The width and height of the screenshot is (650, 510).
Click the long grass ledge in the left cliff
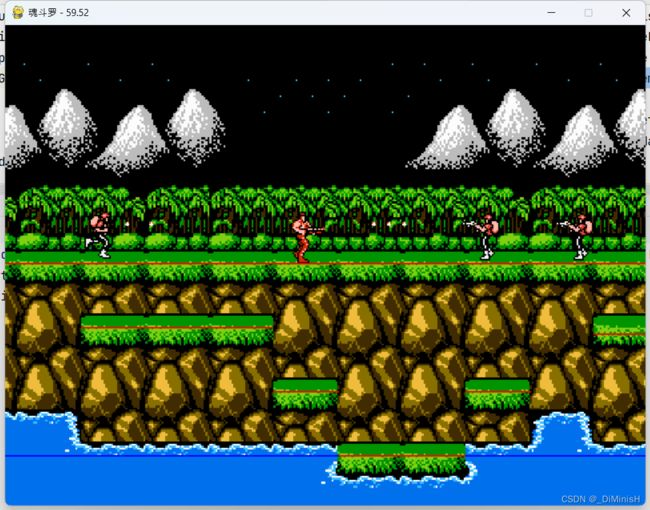click(x=177, y=330)
